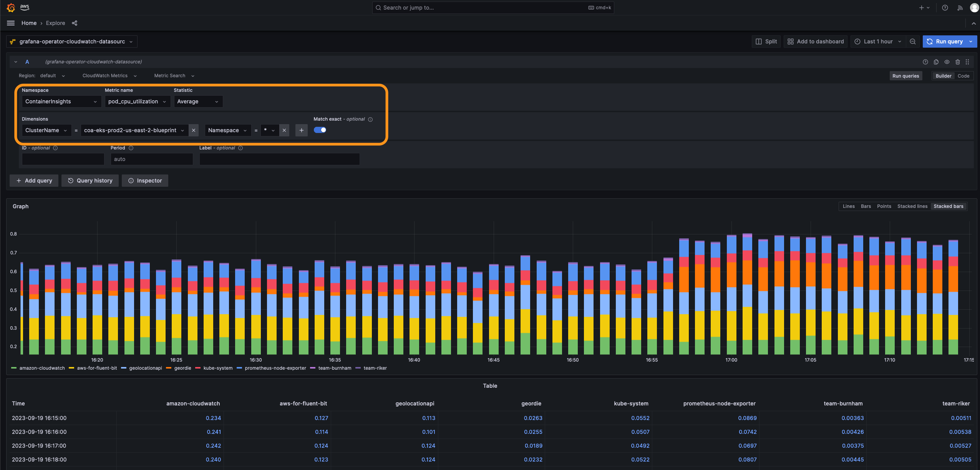
Task: Collapse query row A with the chevron
Action: (x=16, y=62)
